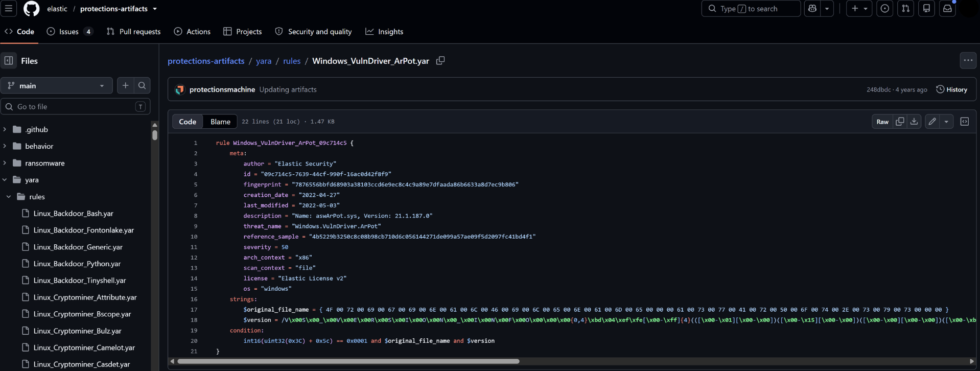Open Linux_Cryptominer_Bulz.yar file
The image size is (980, 371).
(x=77, y=331)
